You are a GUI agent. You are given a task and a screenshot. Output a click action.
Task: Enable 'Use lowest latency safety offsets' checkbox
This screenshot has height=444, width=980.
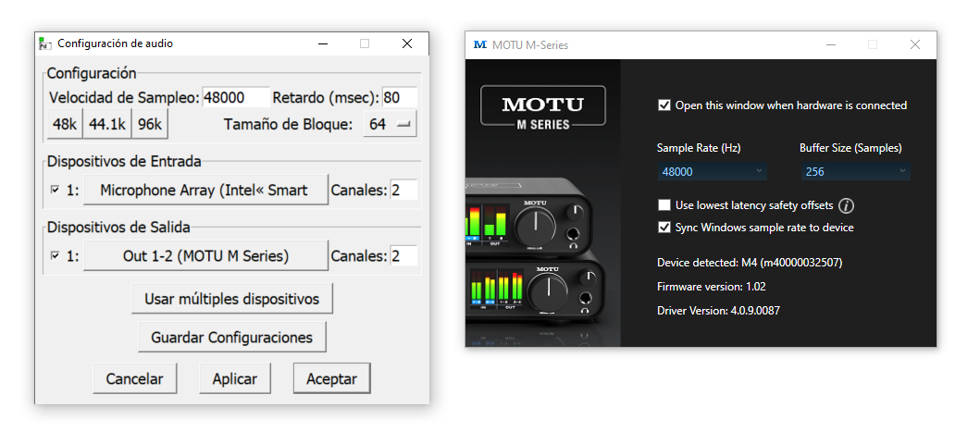point(664,205)
